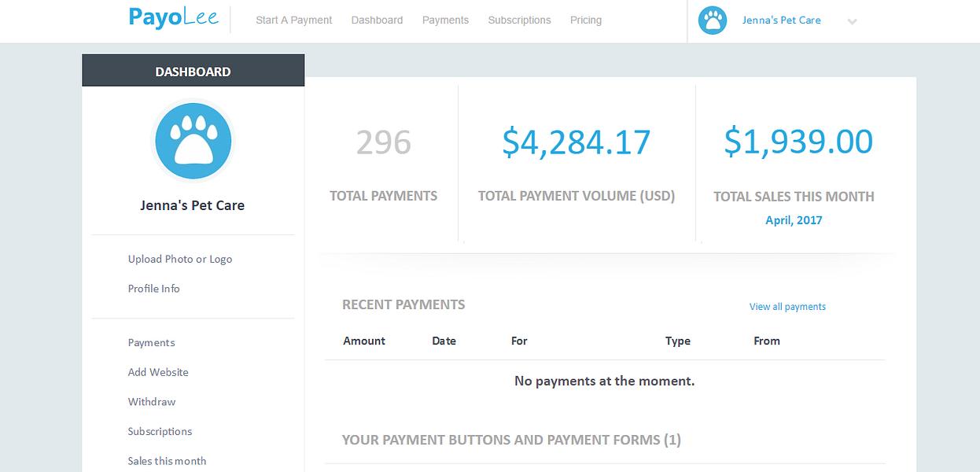This screenshot has width=980, height=472.
Task: Click the paw avatar icon in top bar
Action: (713, 20)
